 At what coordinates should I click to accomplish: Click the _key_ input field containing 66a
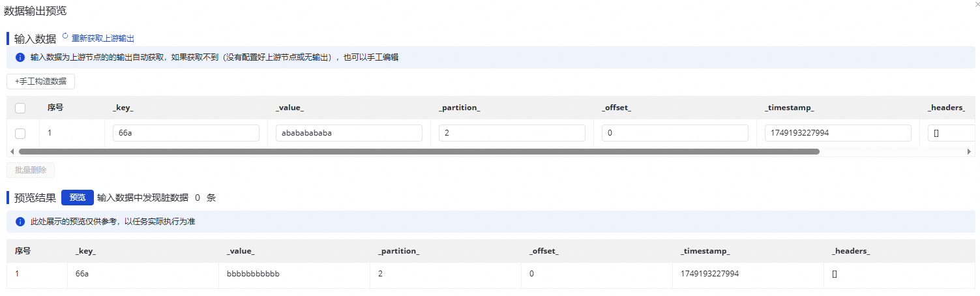point(186,133)
